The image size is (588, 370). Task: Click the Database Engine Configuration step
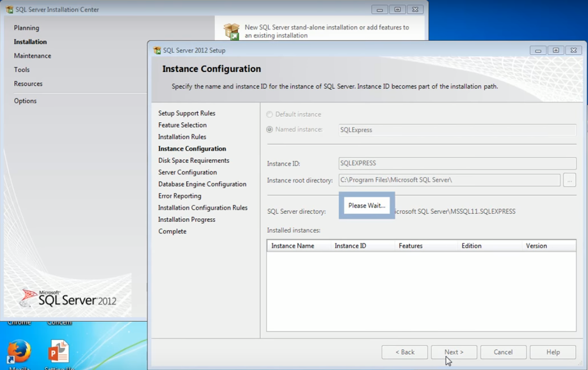coord(202,184)
